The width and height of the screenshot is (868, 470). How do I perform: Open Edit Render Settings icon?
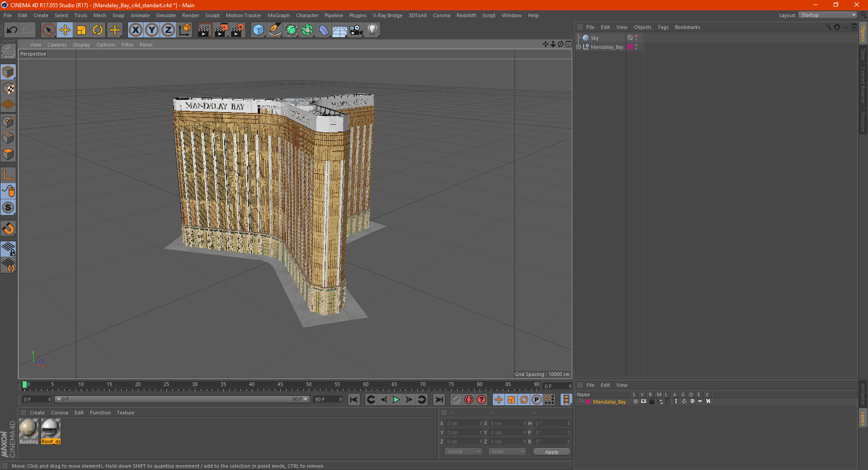tap(238, 30)
